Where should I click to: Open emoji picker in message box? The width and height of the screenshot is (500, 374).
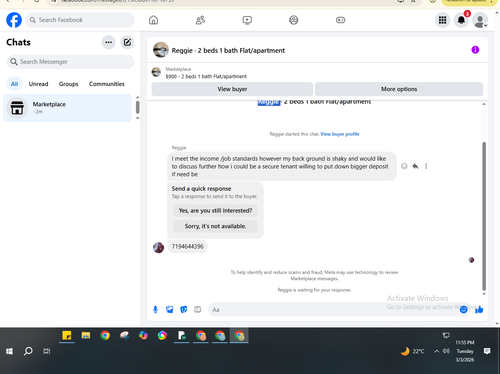[x=464, y=310]
